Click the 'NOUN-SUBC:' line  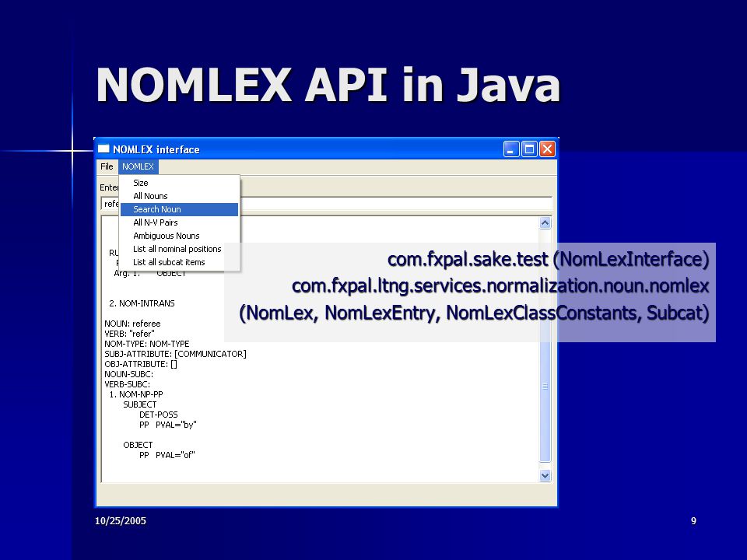pos(128,374)
